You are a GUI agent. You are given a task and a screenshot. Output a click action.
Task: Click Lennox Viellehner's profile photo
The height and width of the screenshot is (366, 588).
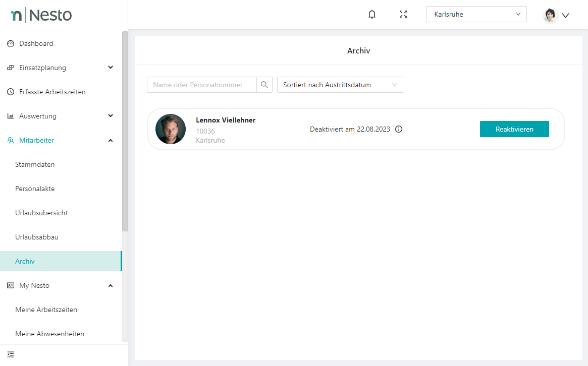point(171,129)
